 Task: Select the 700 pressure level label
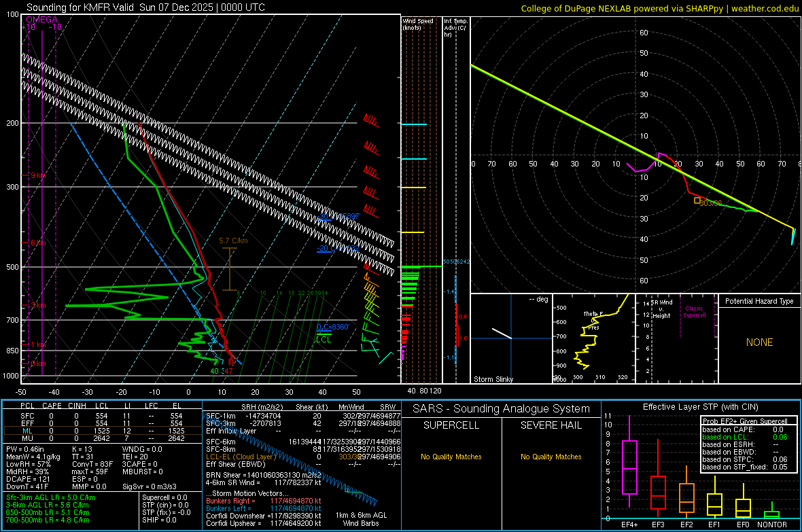(x=12, y=320)
